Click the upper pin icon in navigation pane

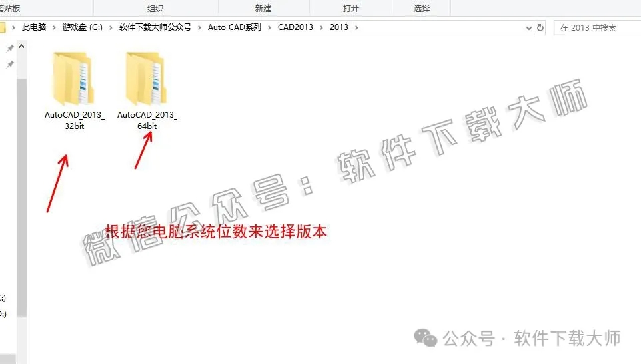click(x=11, y=48)
